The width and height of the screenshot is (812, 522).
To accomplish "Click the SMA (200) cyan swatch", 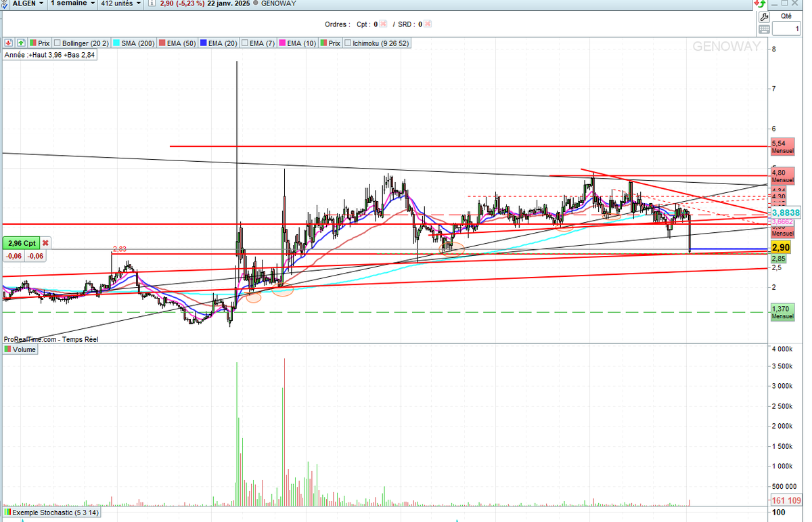I will pos(117,43).
